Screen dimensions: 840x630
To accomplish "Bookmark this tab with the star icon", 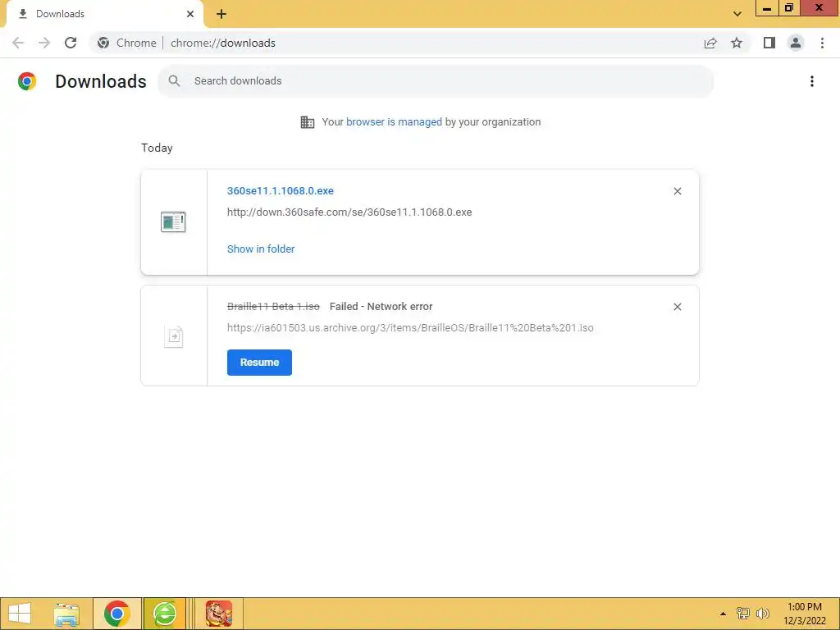I will (737, 43).
